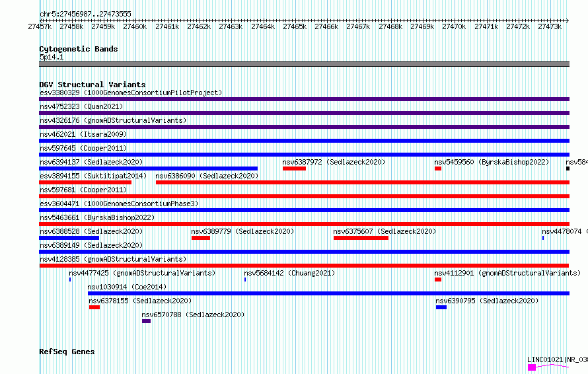Click the magenta LINC01021 exon block
588x374 pixels.
tap(532, 367)
